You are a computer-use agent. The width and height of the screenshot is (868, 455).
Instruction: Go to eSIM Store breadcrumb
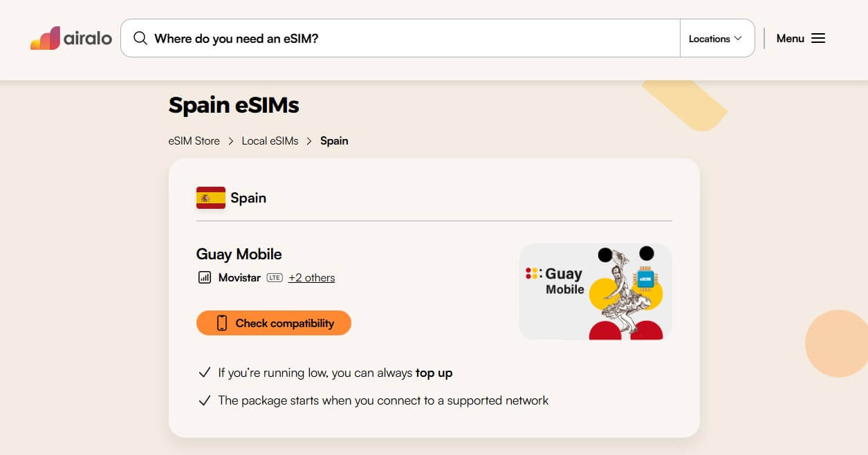(x=194, y=140)
